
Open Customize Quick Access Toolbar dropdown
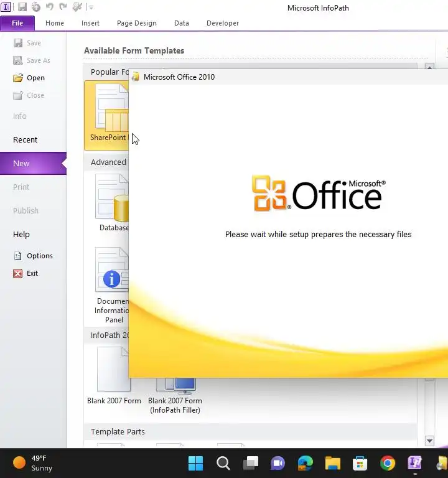(91, 7)
